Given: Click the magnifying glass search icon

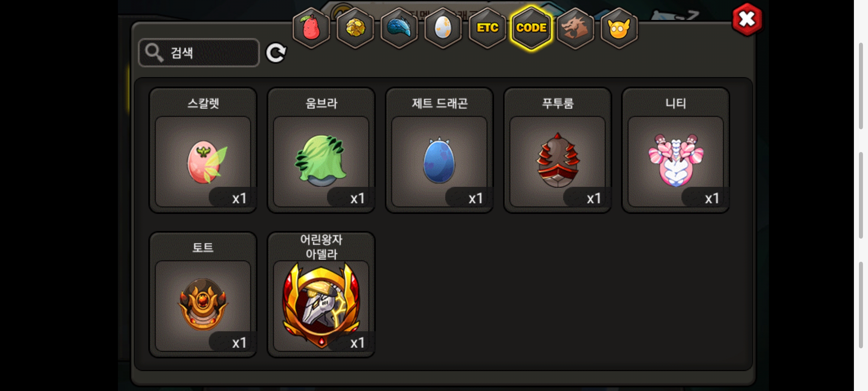Looking at the screenshot, I should (x=154, y=53).
